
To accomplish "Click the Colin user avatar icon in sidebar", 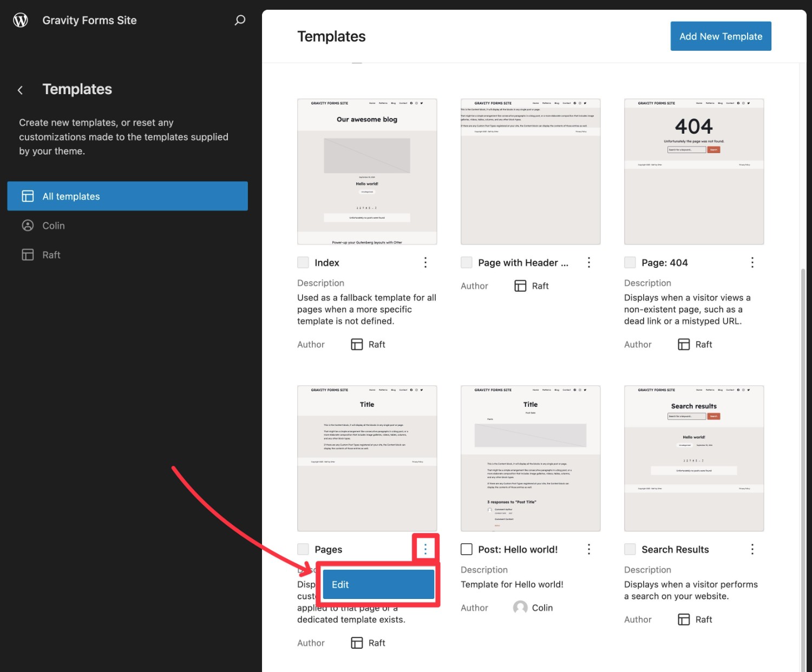I will [x=28, y=226].
